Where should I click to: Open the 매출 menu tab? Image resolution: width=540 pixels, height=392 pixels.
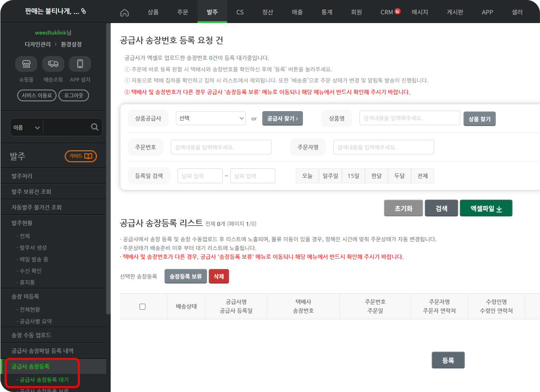click(x=297, y=12)
